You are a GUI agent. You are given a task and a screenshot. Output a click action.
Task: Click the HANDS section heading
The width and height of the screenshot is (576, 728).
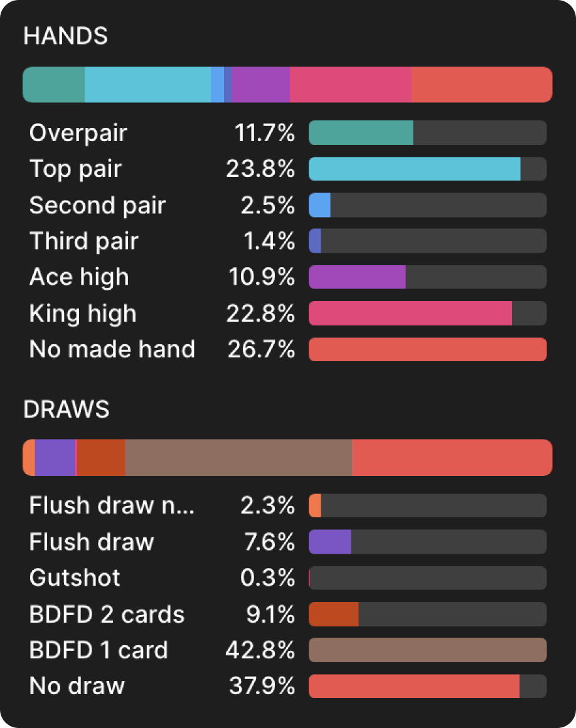coord(65,36)
